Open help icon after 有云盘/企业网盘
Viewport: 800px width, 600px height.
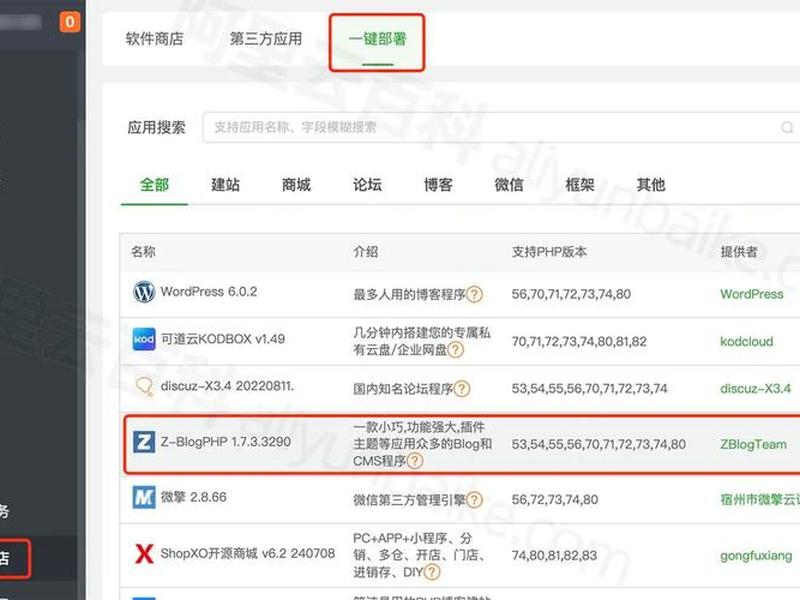(455, 349)
